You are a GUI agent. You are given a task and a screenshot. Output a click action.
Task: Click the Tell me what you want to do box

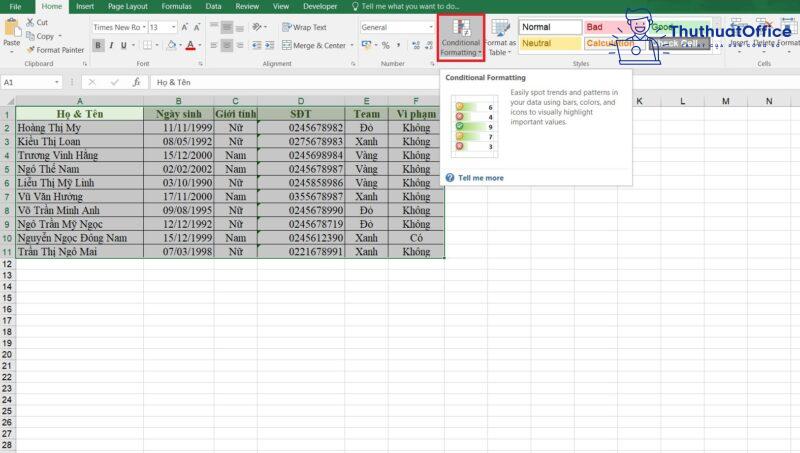click(x=405, y=7)
